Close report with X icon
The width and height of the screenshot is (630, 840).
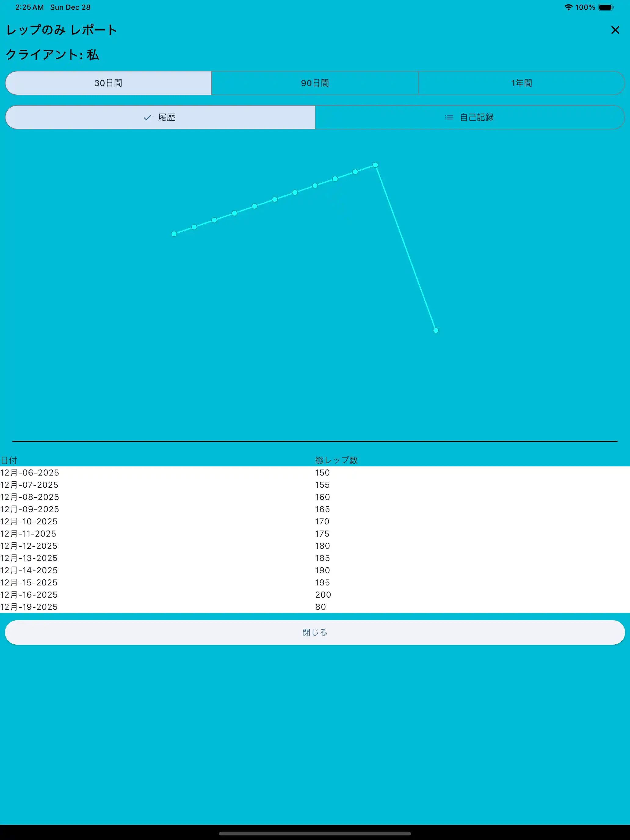615,30
